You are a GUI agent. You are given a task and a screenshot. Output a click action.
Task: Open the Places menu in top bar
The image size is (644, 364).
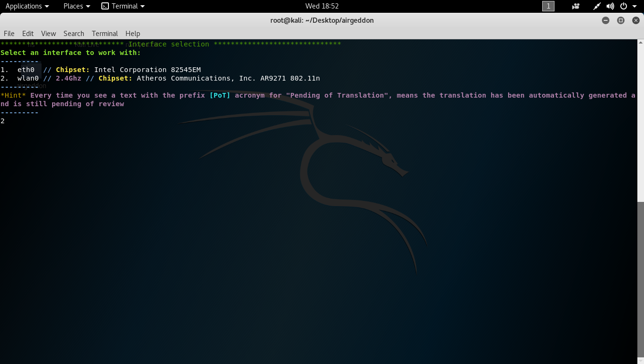coord(77,6)
